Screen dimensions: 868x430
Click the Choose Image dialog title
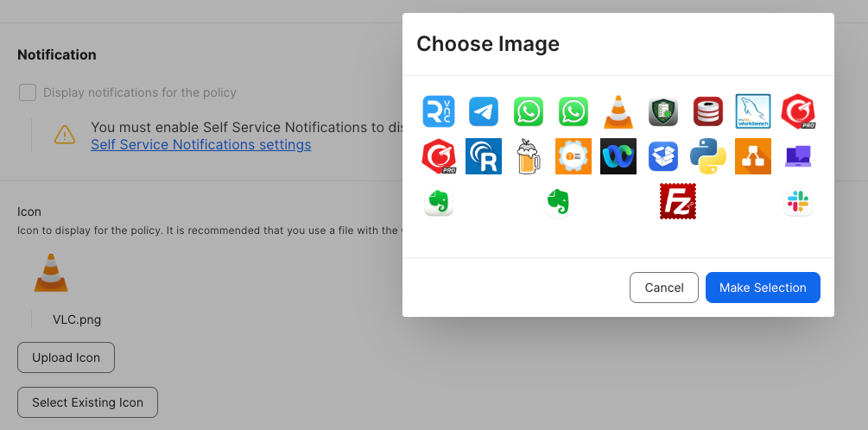[488, 44]
